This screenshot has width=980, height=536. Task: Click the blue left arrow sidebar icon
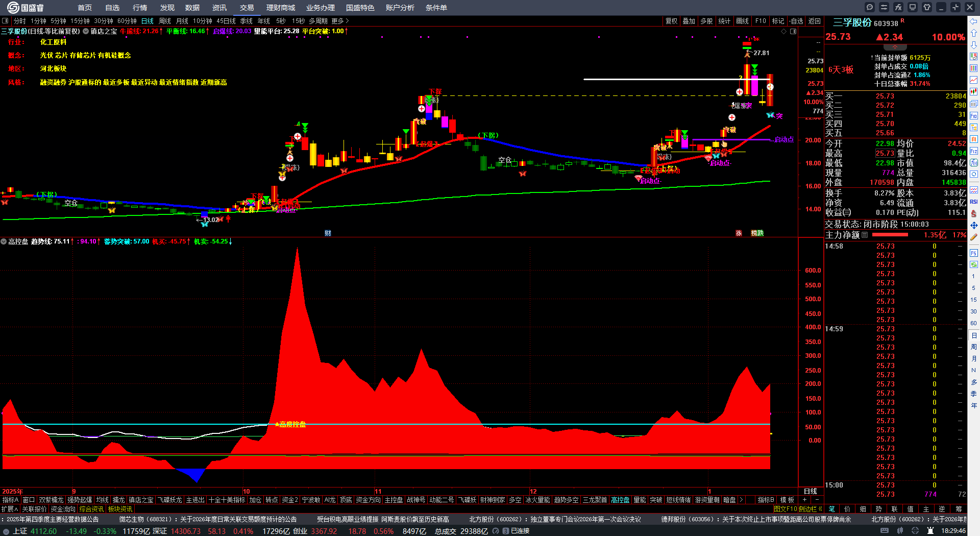974,21
